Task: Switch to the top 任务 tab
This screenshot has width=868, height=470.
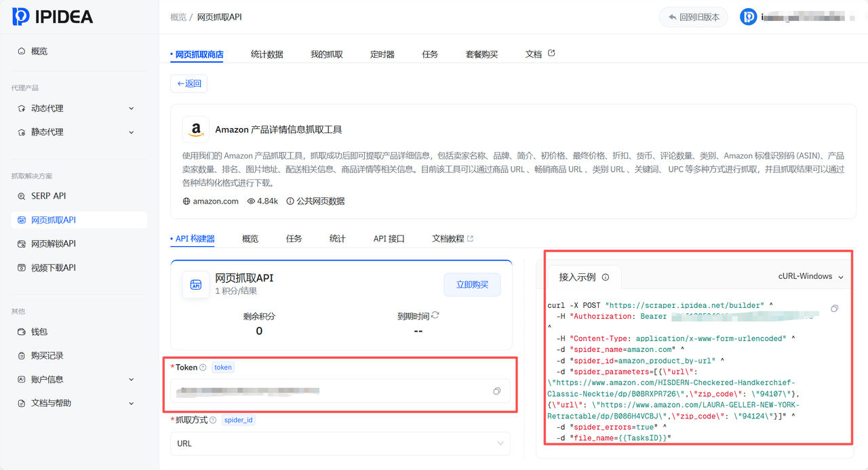Action: point(430,54)
